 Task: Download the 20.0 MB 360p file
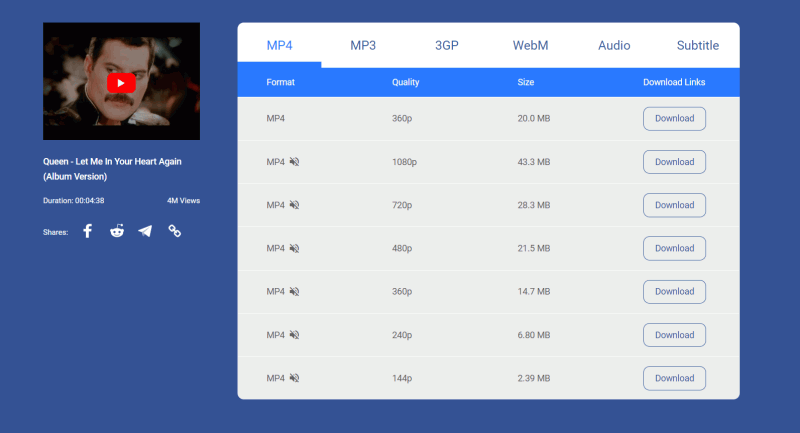674,118
